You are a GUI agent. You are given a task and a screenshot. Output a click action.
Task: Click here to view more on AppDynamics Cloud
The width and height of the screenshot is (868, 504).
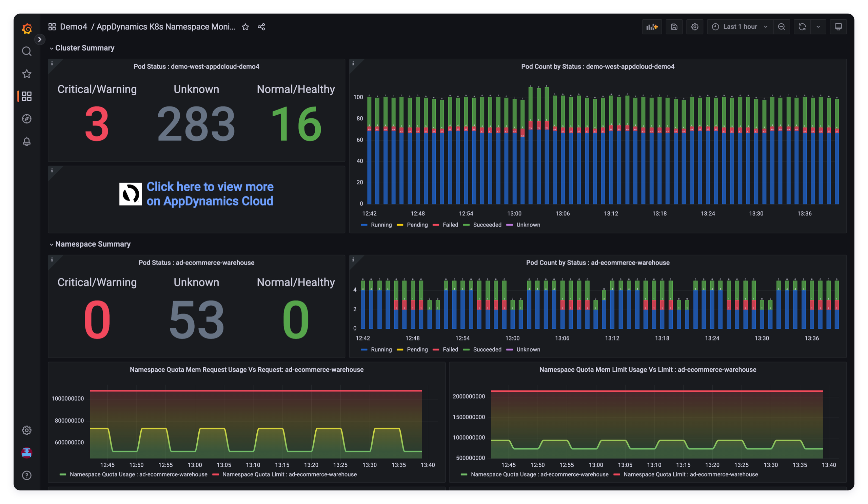pyautogui.click(x=210, y=194)
